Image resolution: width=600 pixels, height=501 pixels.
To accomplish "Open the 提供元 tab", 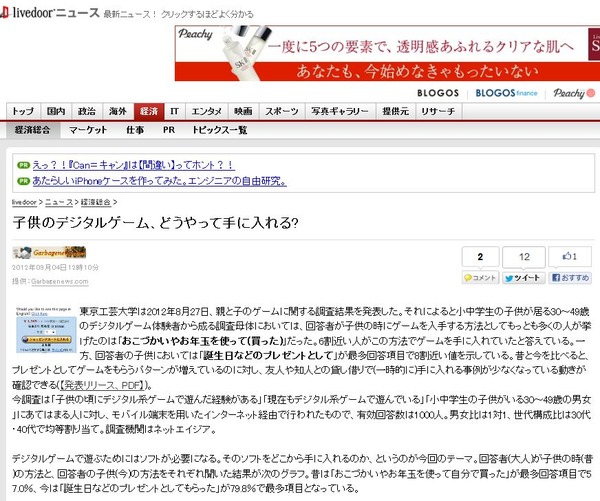I will pyautogui.click(x=396, y=111).
